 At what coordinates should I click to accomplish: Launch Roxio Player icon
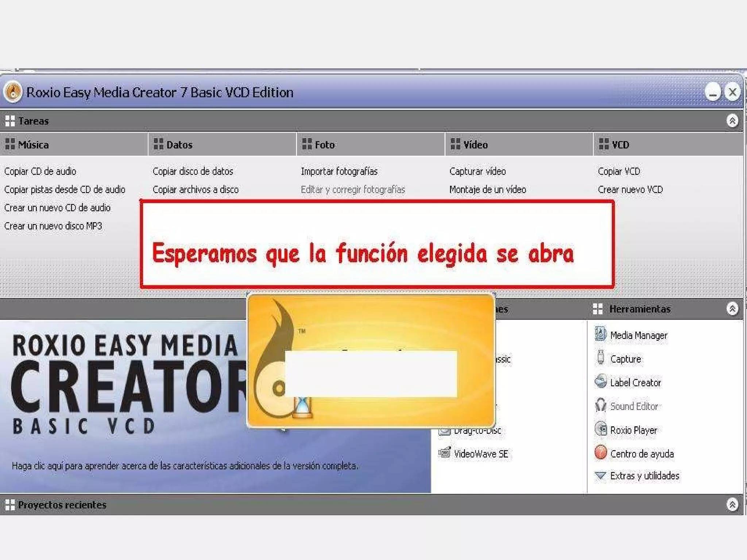pos(600,429)
